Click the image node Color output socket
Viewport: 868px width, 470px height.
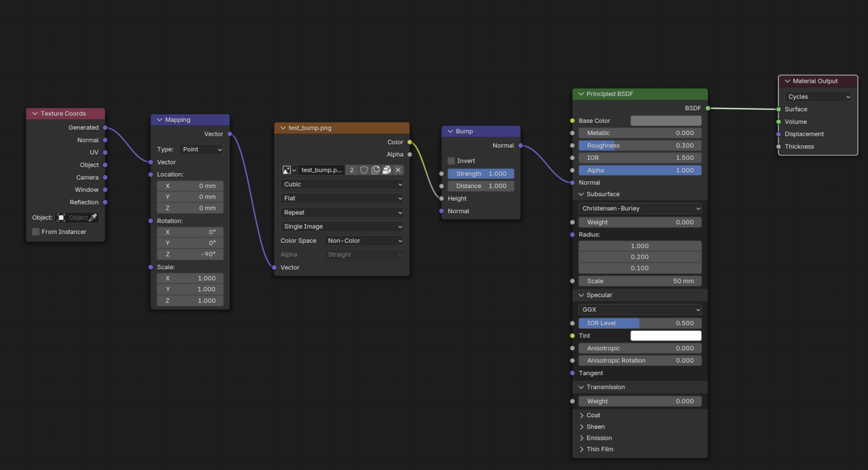410,142
